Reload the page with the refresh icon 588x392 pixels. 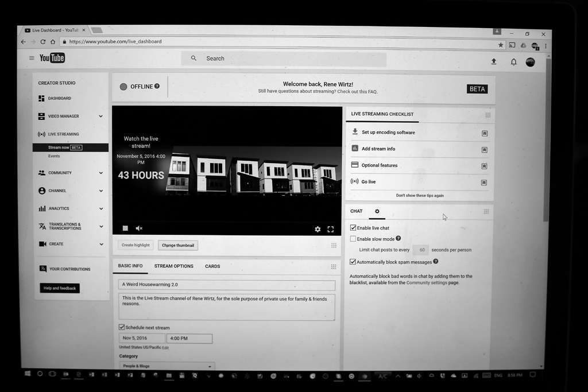[42, 41]
